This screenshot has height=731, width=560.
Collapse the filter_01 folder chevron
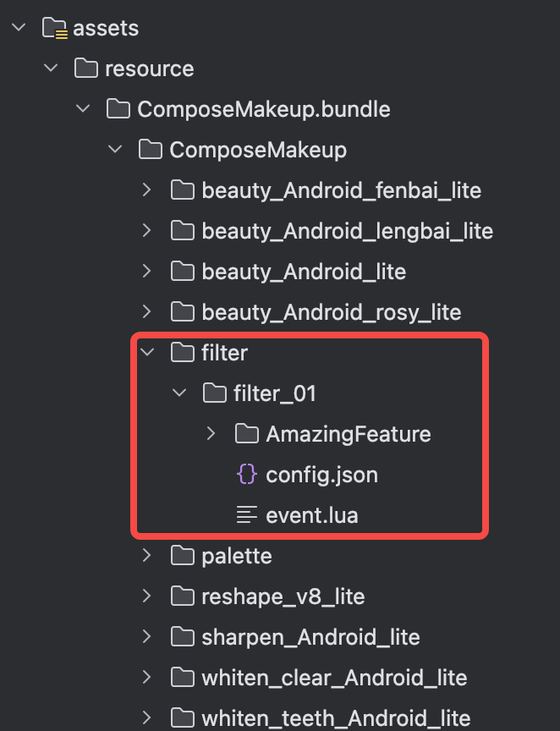[179, 393]
